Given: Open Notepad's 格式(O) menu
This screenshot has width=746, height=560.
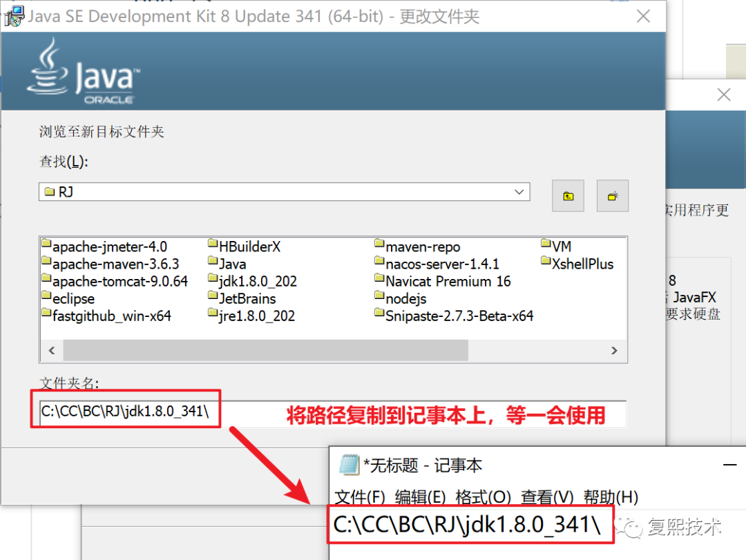Looking at the screenshot, I should point(483,496).
